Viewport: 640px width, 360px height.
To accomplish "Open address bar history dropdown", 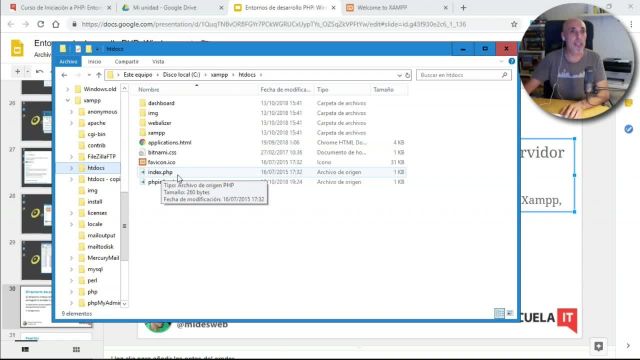I will click(x=399, y=75).
